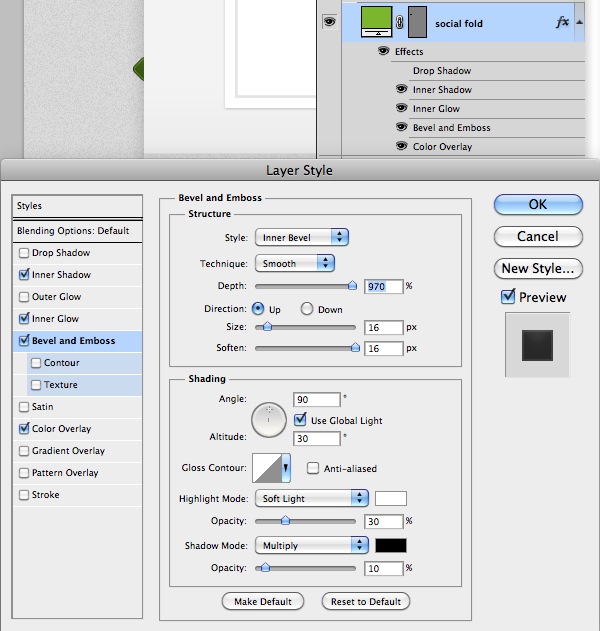The height and width of the screenshot is (631, 600).
Task: Uncheck Use Global Light
Action: pos(300,420)
